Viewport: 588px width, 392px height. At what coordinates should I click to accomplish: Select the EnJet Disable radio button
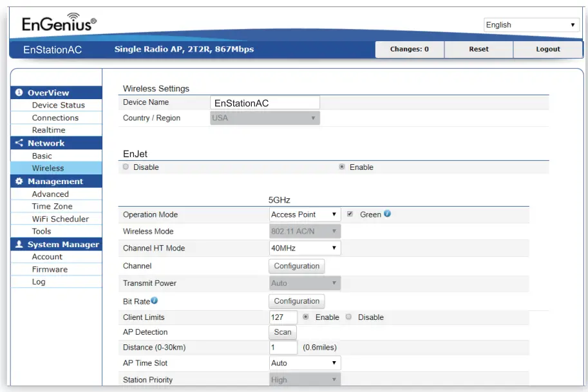(126, 167)
